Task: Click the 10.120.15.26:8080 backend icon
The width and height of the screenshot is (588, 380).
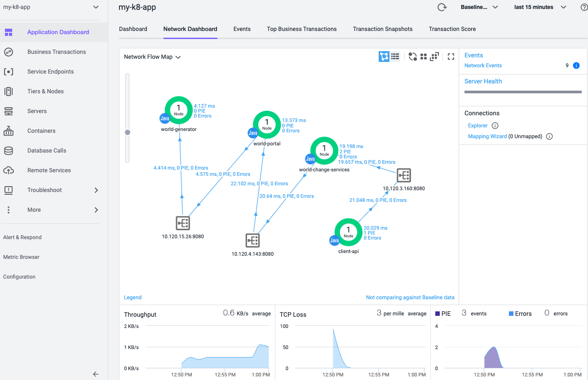Action: pyautogui.click(x=183, y=223)
